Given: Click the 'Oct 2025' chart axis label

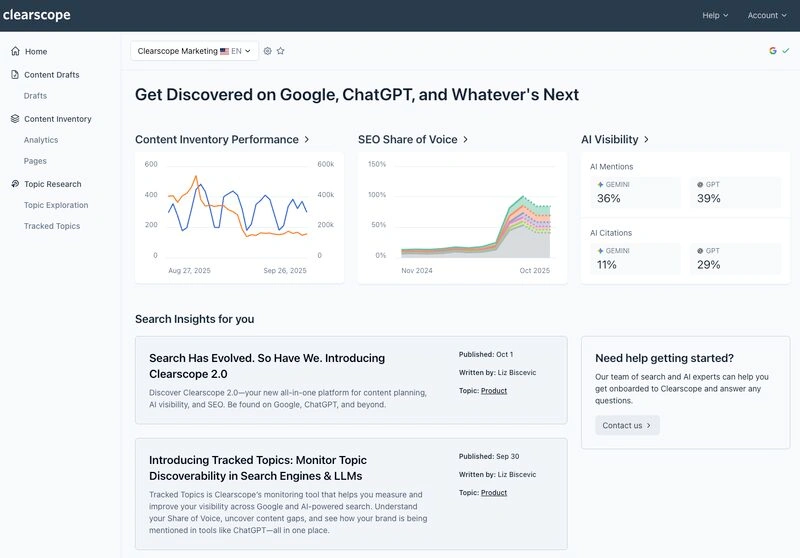Looking at the screenshot, I should pos(535,271).
